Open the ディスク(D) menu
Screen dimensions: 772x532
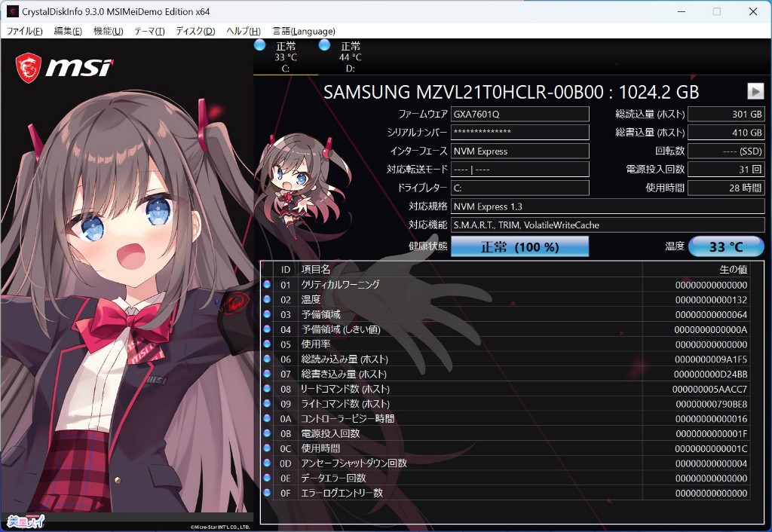(x=195, y=31)
